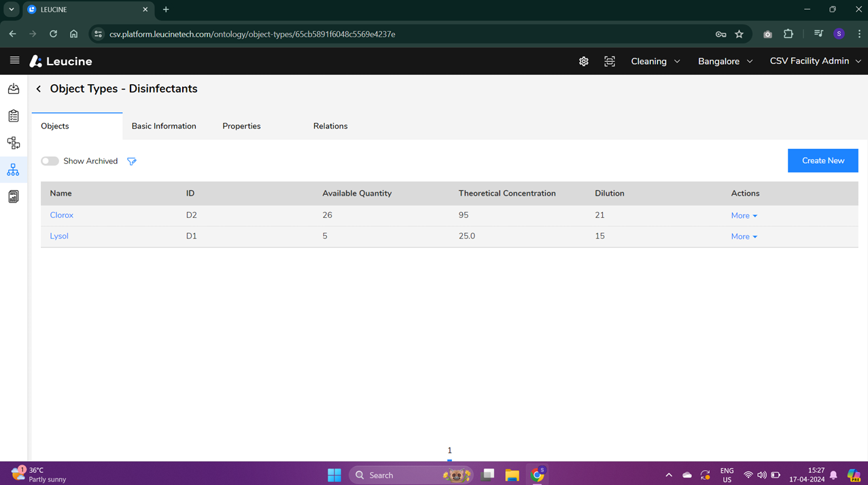The height and width of the screenshot is (485, 868).
Task: Open the hamburger navigation menu
Action: click(x=14, y=60)
